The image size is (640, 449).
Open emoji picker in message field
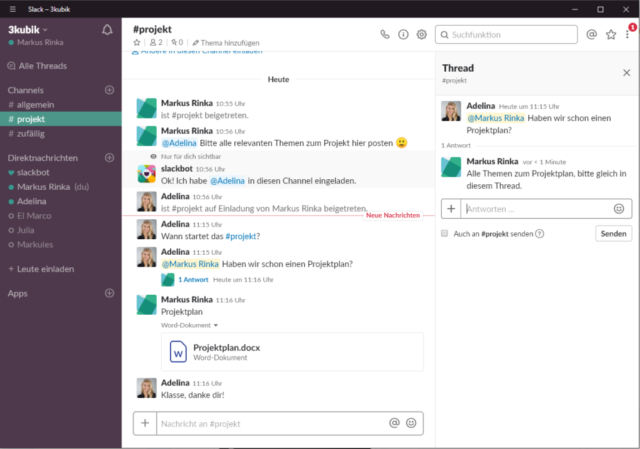point(411,423)
